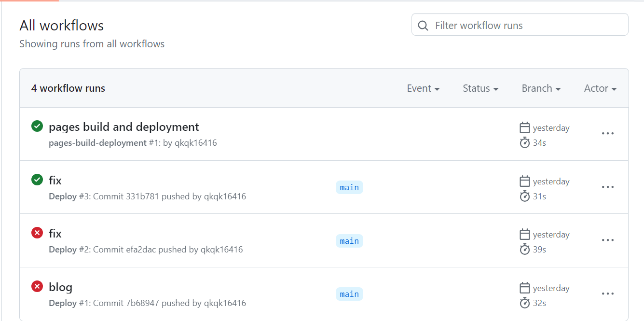Click main branch label on blog row

(x=349, y=294)
